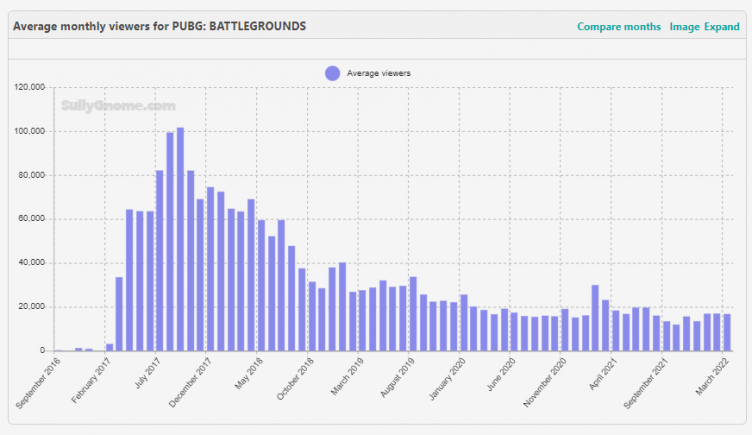Click the 120,000 y-axis value
Image resolution: width=752 pixels, height=435 pixels.
29,87
